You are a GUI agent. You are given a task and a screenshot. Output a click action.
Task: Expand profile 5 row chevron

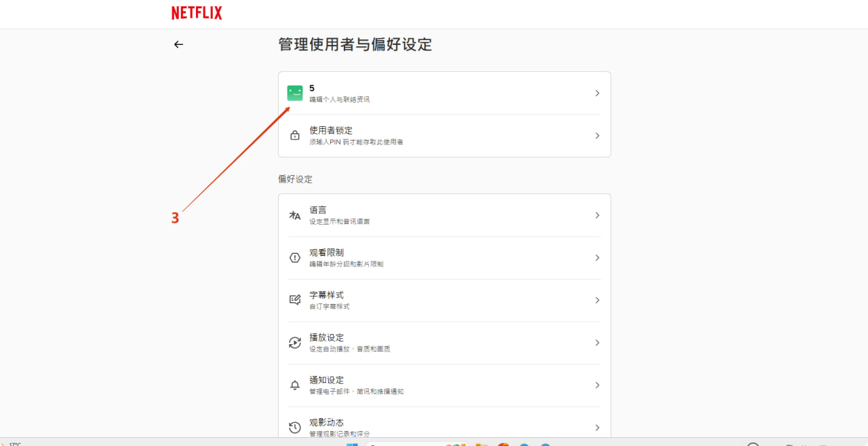point(597,93)
